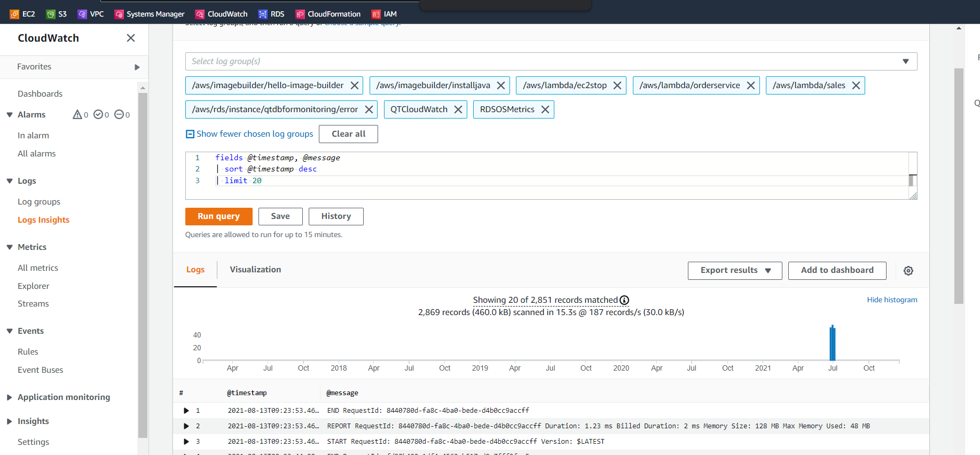Image resolution: width=980 pixels, height=455 pixels.
Task: Remove the /aws/lambda/ec2stop log group
Action: point(617,85)
